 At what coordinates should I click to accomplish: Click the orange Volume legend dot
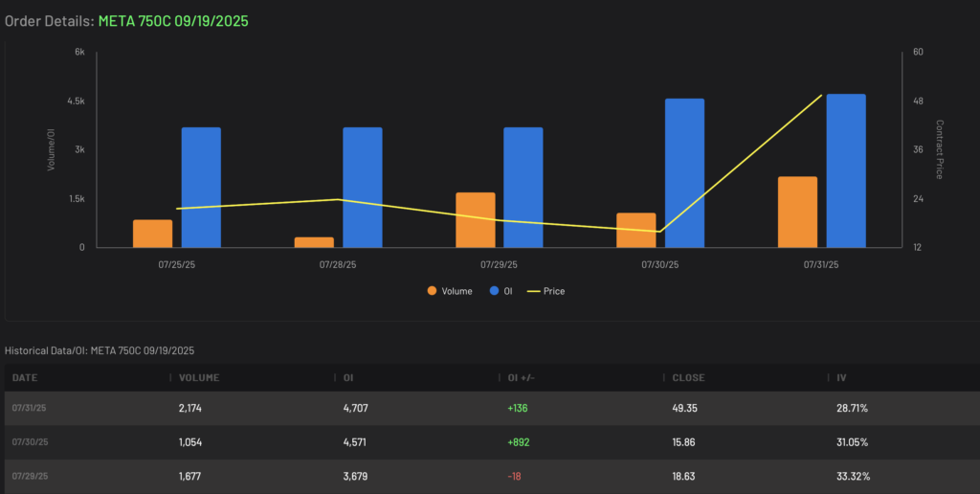pyautogui.click(x=432, y=291)
